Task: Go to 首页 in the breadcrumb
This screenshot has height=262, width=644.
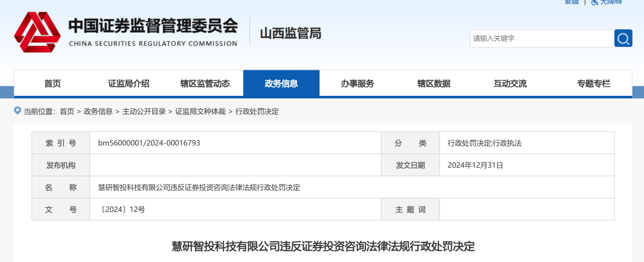Action: click(67, 111)
